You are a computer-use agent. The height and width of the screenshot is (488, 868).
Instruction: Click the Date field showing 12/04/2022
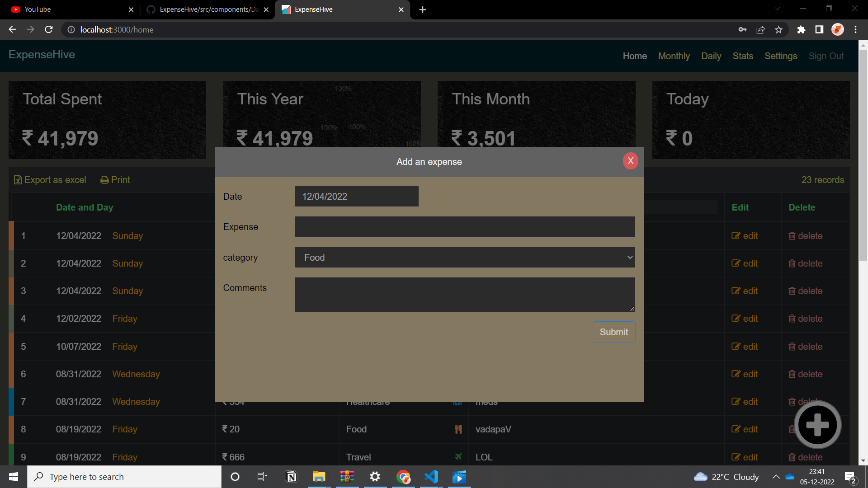click(x=357, y=196)
